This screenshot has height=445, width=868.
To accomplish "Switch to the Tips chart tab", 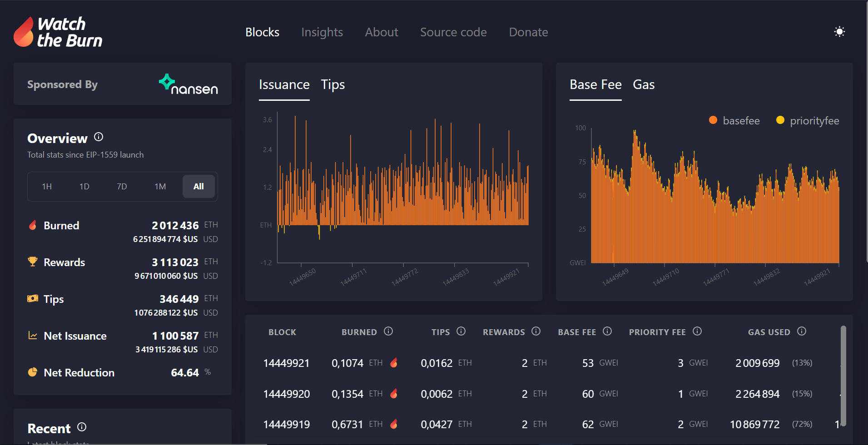I will [x=332, y=85].
